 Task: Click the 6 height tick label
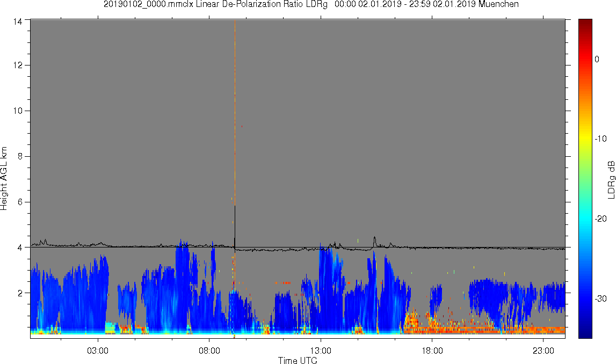[20, 202]
